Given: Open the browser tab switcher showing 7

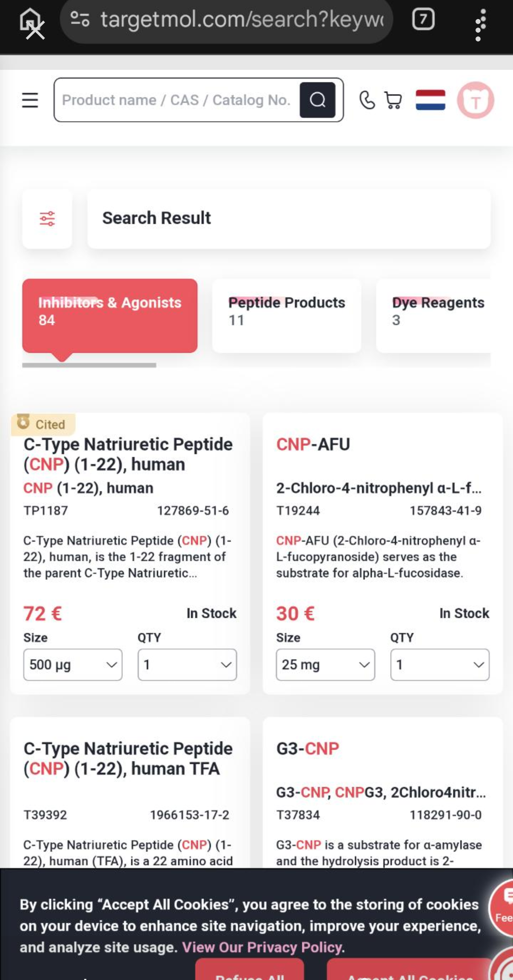Looking at the screenshot, I should click(x=423, y=19).
